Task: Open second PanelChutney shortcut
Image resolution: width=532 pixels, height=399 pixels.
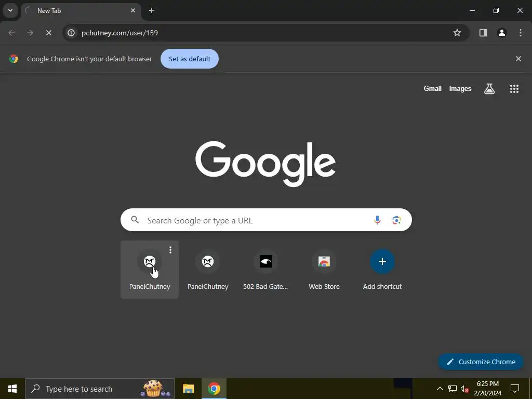Action: tap(208, 270)
